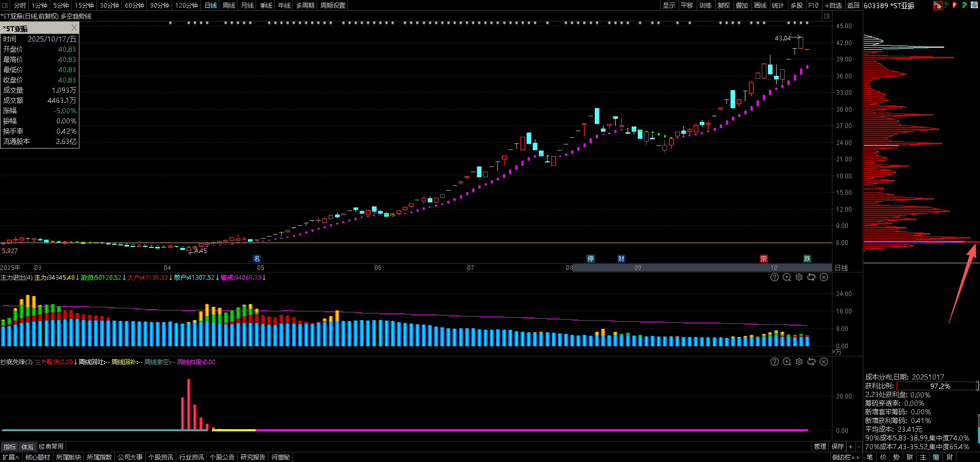Open the 复权 adjustment menu
The width and height of the screenshot is (980, 462).
pos(723,5)
